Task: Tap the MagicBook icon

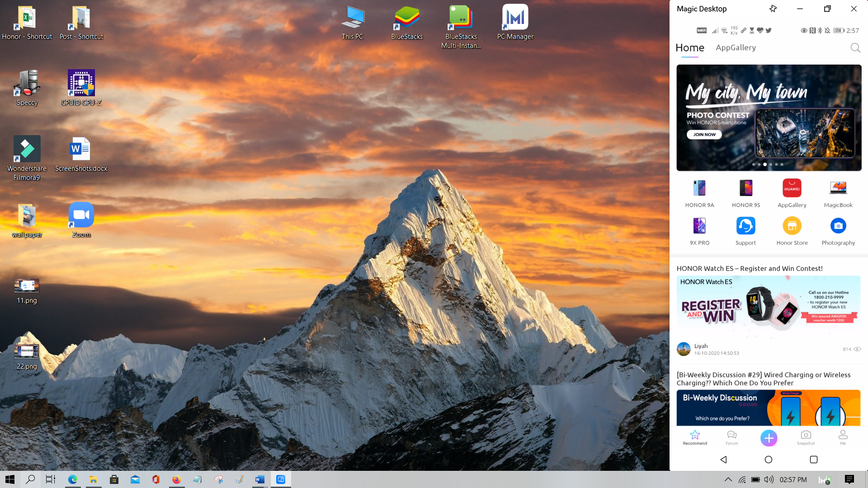Action: [838, 188]
